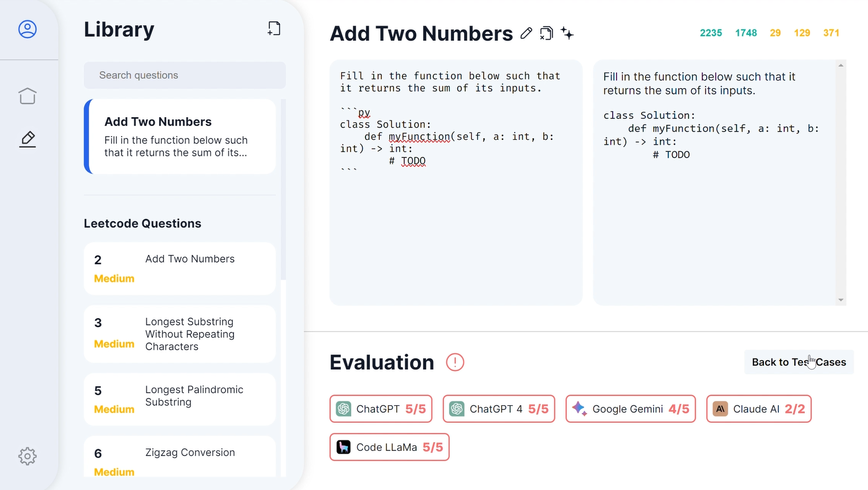Screen dimensions: 868x490
Task: Open Zigzag Conversion question
Action: coord(180,457)
